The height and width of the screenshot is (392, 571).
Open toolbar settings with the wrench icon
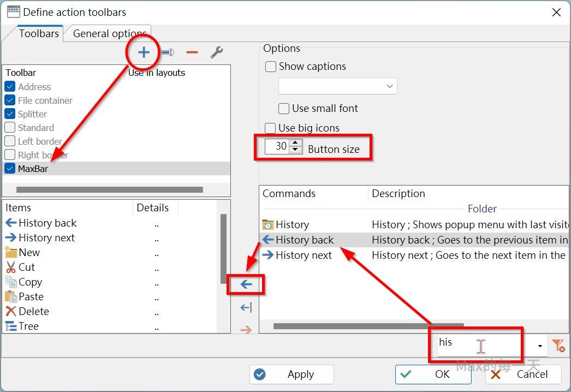pyautogui.click(x=217, y=52)
